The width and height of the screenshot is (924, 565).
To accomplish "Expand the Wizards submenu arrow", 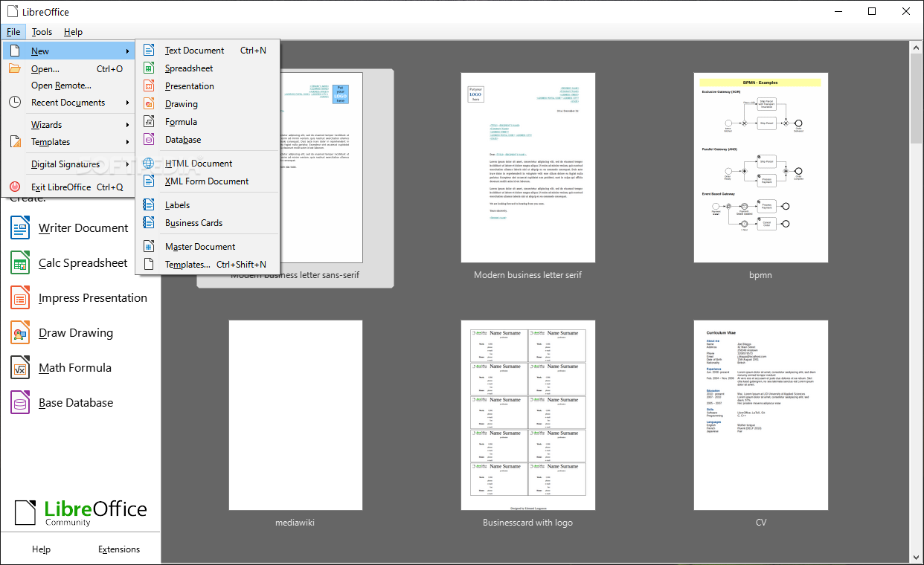I will pos(128,125).
